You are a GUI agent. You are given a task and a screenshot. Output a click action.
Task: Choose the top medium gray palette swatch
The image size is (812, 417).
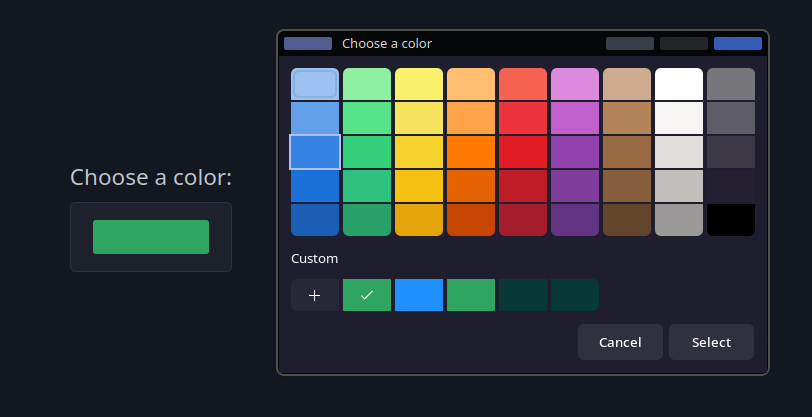click(x=731, y=84)
